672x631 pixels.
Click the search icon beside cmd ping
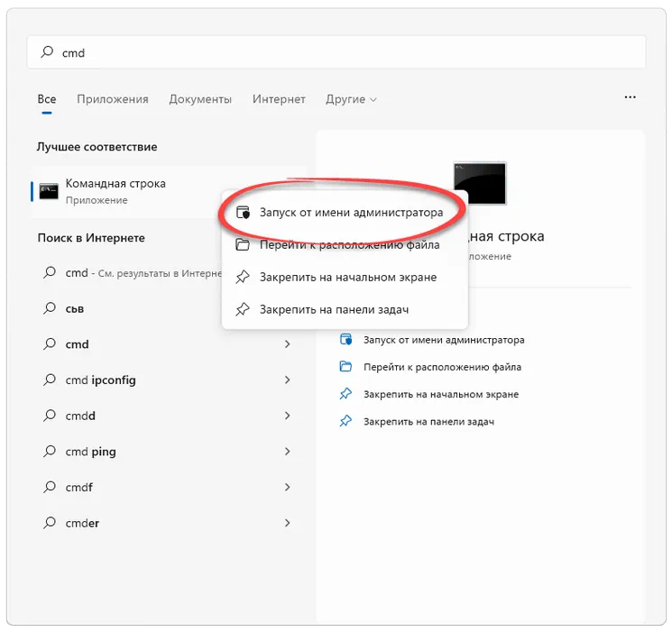[50, 451]
